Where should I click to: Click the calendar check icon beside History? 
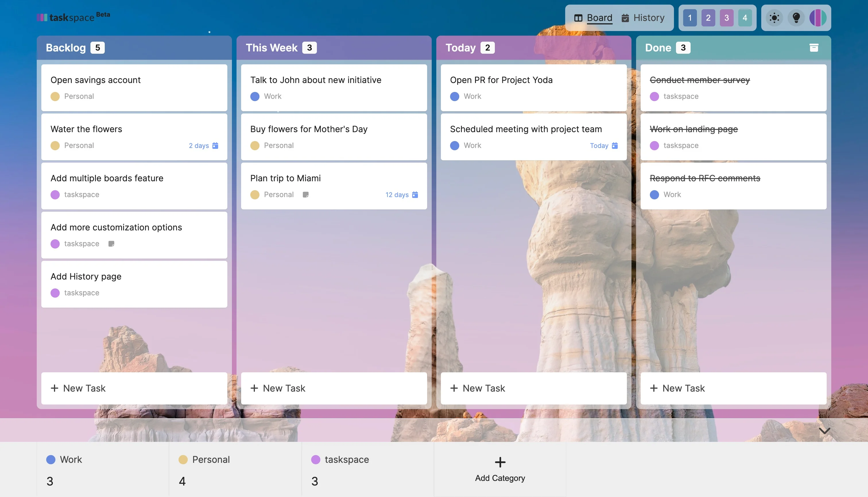point(625,18)
